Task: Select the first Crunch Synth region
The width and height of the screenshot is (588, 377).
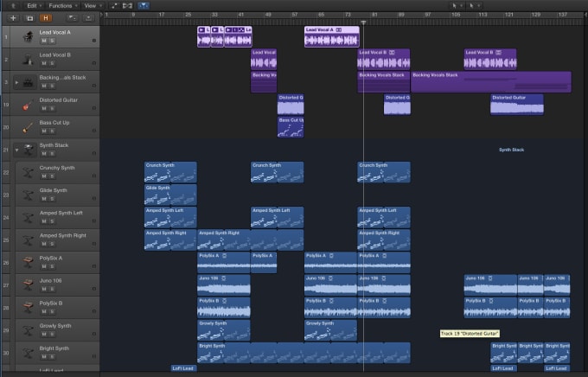Action: pos(170,172)
